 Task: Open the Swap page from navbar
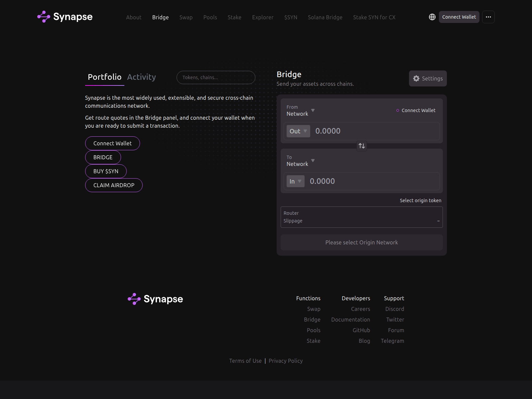[186, 17]
